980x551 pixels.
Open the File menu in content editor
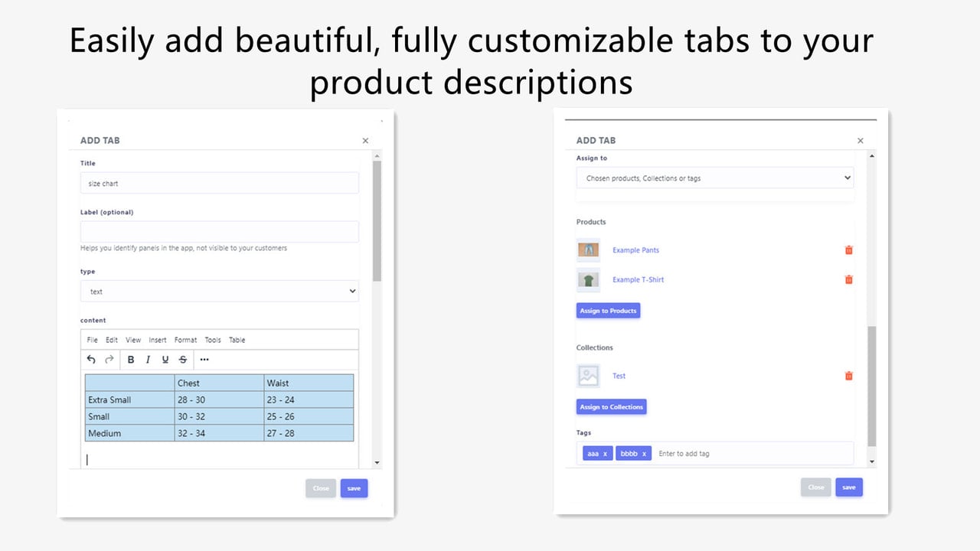coord(92,340)
